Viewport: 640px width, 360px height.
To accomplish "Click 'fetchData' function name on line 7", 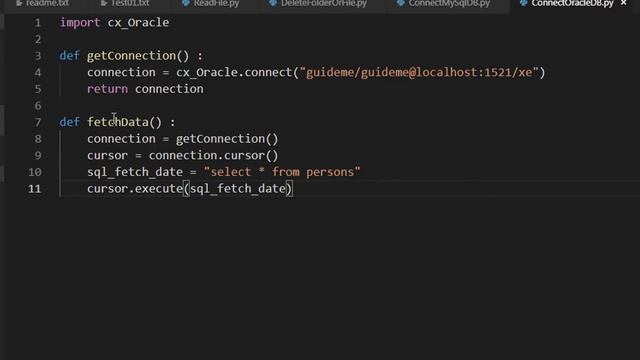I will [x=118, y=122].
